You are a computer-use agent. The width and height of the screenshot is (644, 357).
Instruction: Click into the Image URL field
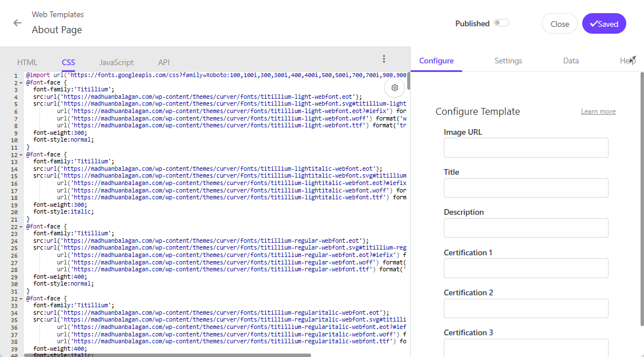[x=526, y=148]
